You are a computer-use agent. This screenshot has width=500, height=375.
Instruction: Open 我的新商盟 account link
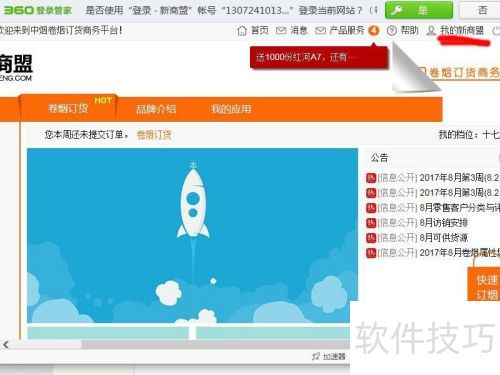pyautogui.click(x=462, y=31)
